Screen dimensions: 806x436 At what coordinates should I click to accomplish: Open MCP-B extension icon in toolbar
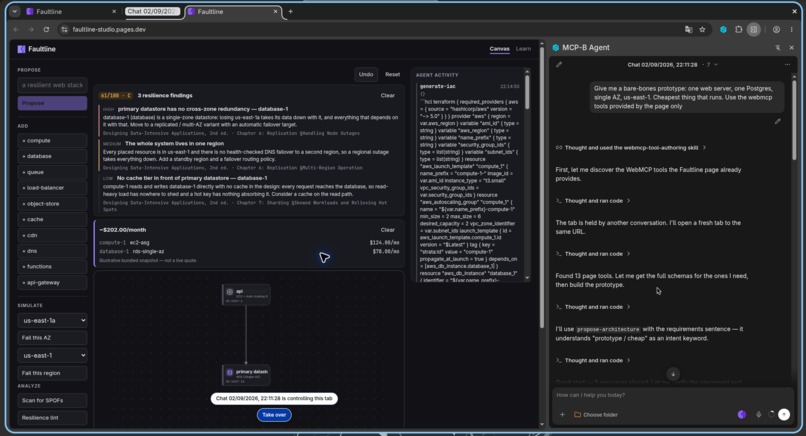tap(723, 29)
